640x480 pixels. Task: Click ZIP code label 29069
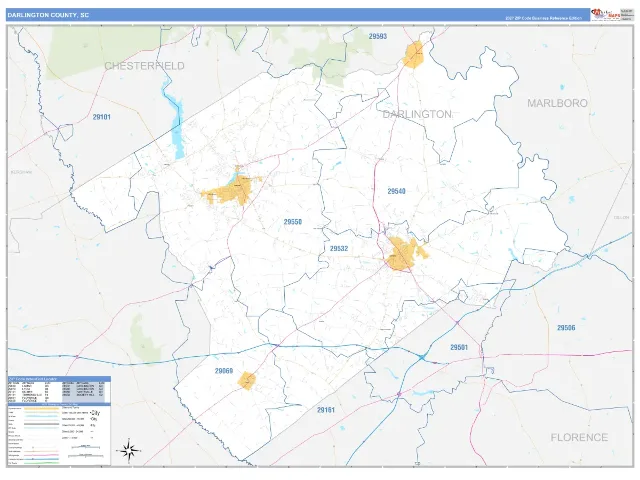[x=224, y=371]
